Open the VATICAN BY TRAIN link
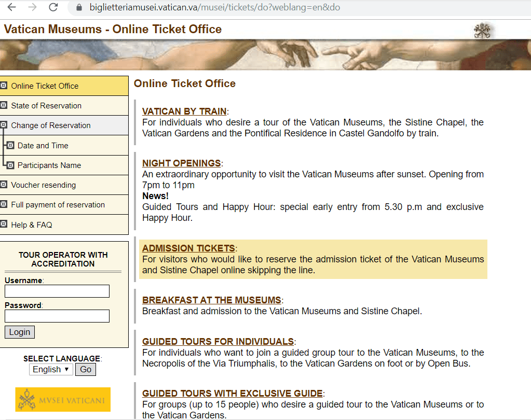531x420 pixels. pyautogui.click(x=184, y=111)
